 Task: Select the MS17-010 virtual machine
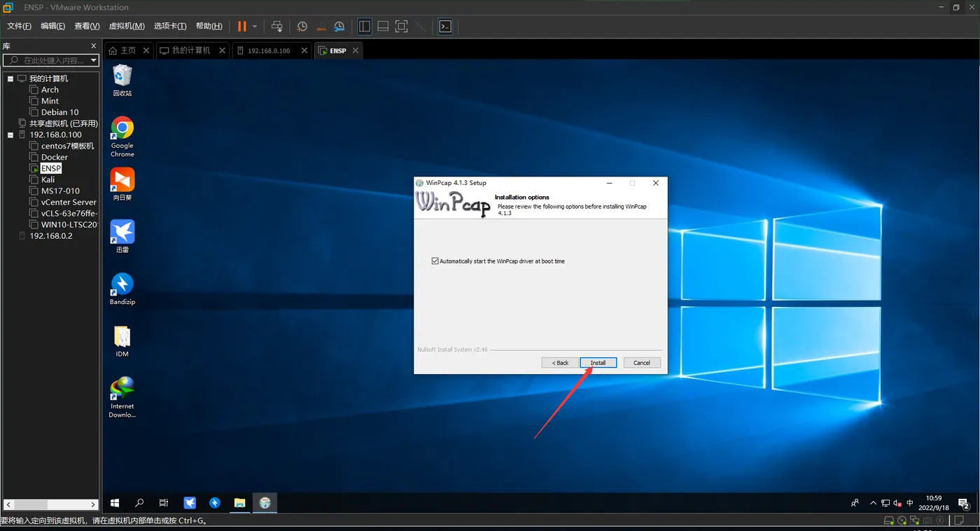pyautogui.click(x=60, y=191)
